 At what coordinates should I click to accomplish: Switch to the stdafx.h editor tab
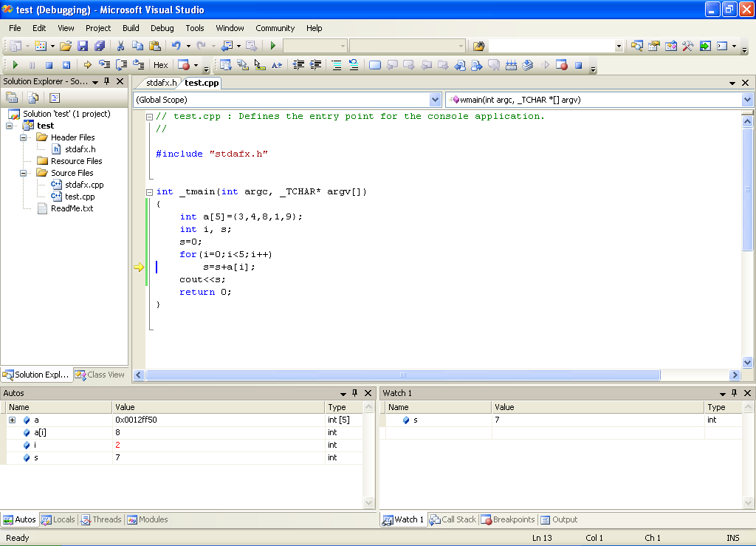tap(162, 83)
